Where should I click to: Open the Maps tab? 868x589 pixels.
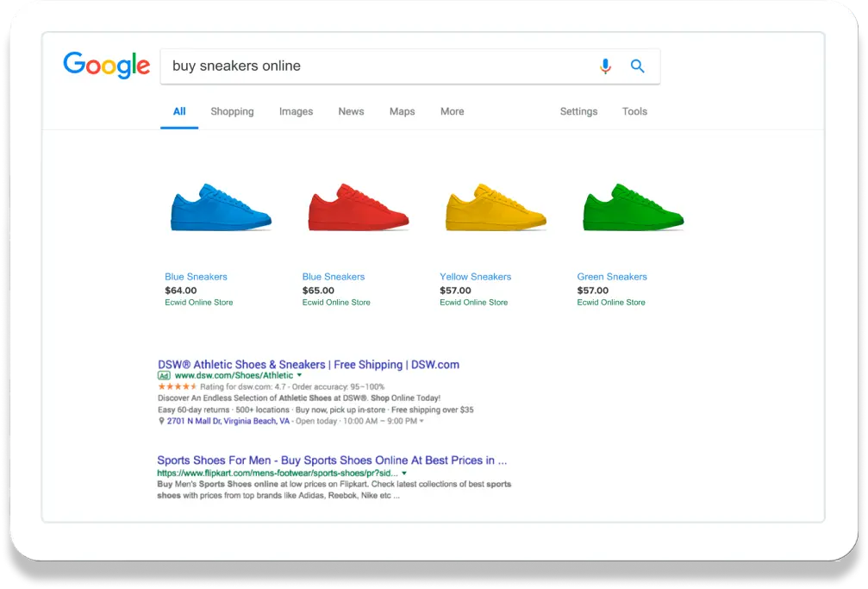(402, 111)
